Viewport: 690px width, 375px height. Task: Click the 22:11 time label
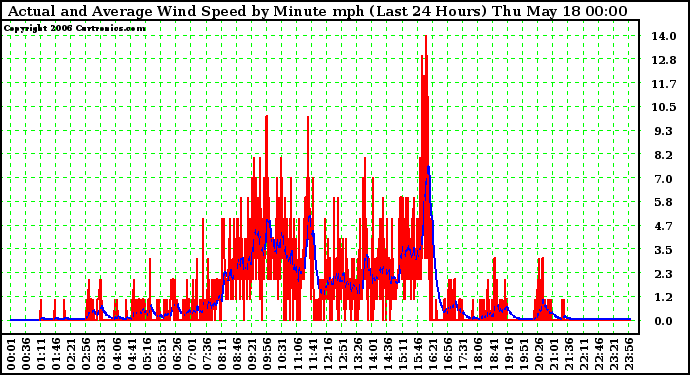point(584,354)
